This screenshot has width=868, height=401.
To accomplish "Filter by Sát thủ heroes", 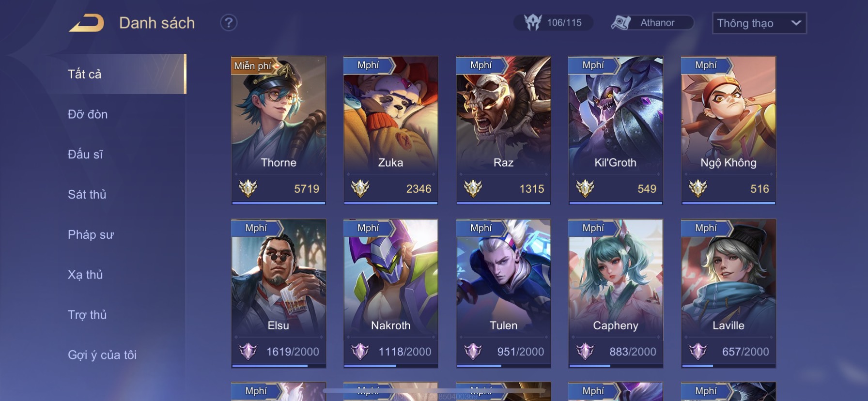I will click(x=87, y=194).
